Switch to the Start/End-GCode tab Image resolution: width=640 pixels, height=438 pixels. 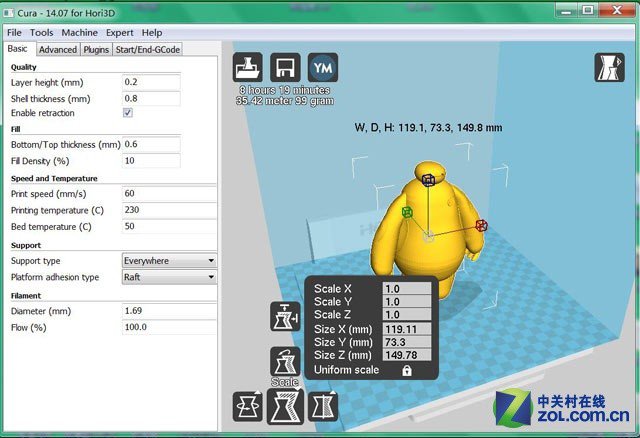click(148, 49)
